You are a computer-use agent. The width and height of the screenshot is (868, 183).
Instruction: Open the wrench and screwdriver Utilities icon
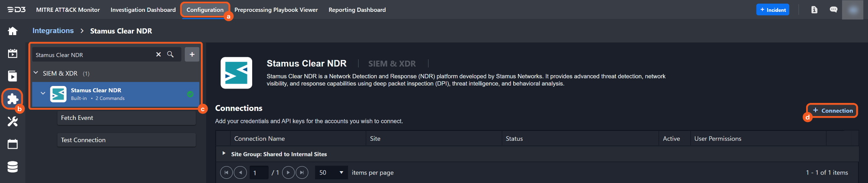(13, 122)
